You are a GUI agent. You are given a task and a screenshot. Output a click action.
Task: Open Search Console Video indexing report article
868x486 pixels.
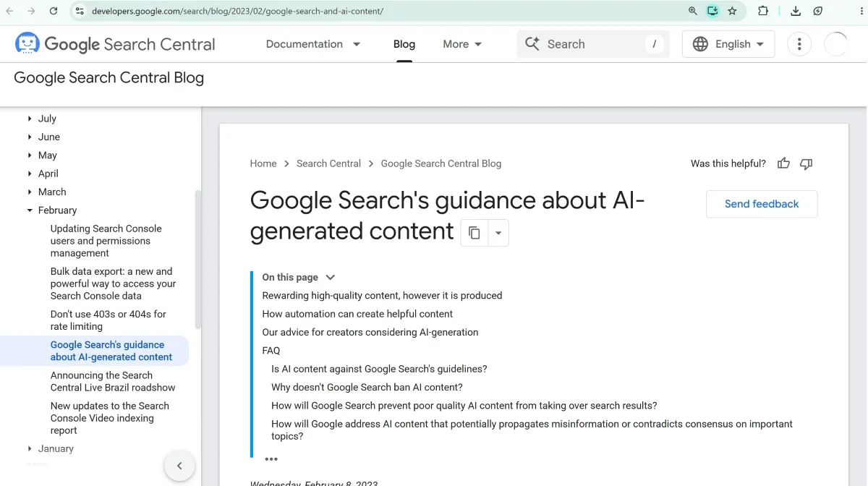[110, 418]
